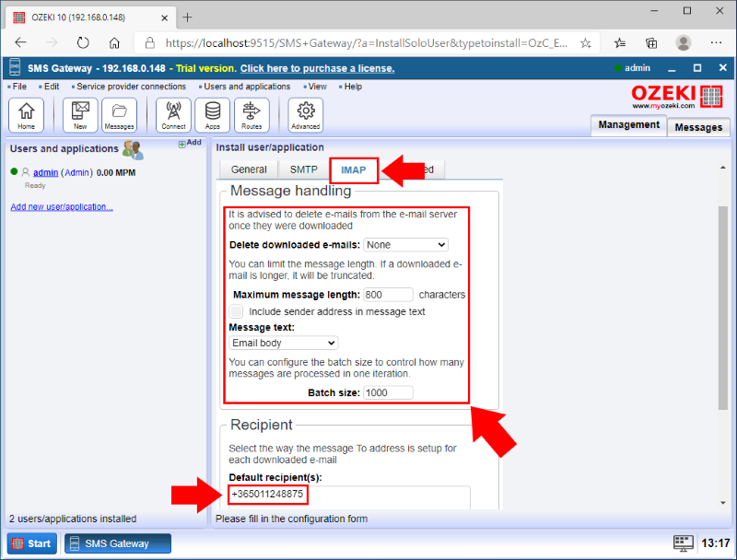Viewport: 737px width, 560px height.
Task: Close the OZEKI 10 browser tab
Action: pos(165,17)
